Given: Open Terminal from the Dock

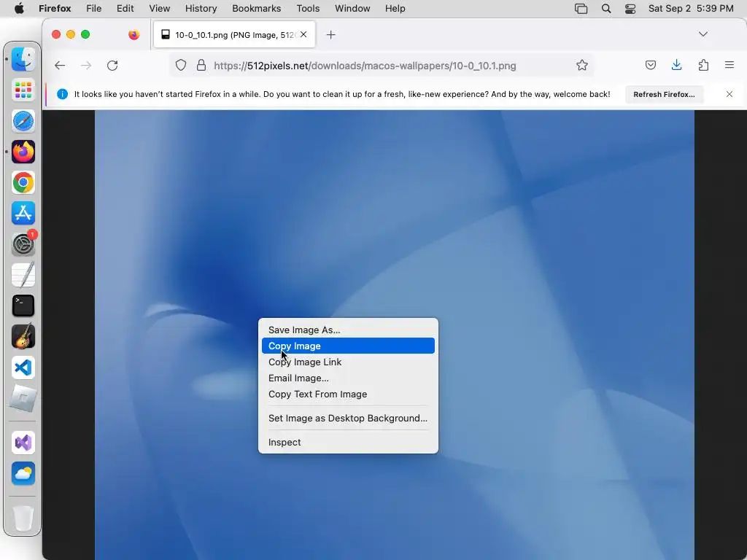Looking at the screenshot, I should 23,306.
